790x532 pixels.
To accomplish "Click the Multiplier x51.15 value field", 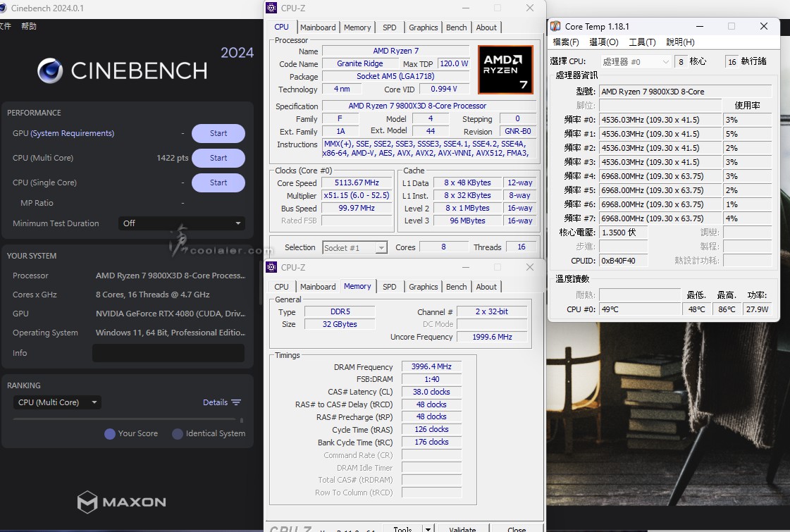I will coord(357,195).
